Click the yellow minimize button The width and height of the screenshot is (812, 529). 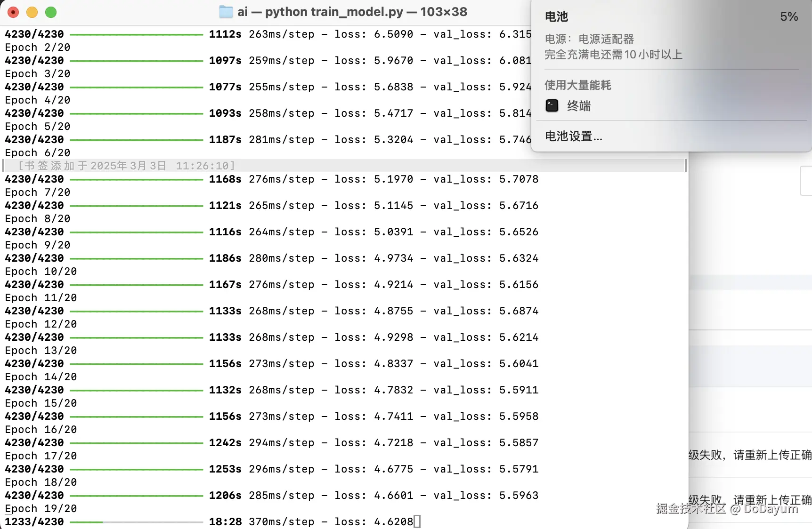coord(32,12)
